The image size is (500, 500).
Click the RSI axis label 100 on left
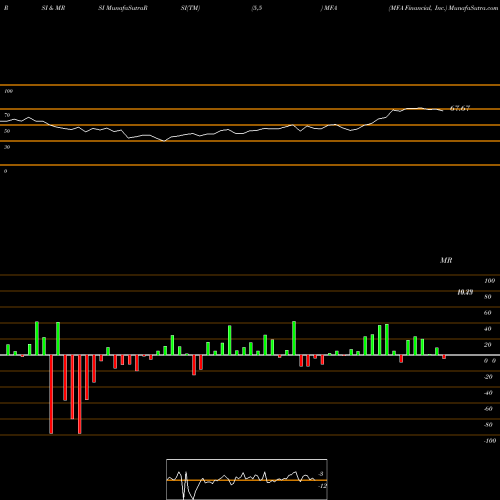pyautogui.click(x=8, y=91)
